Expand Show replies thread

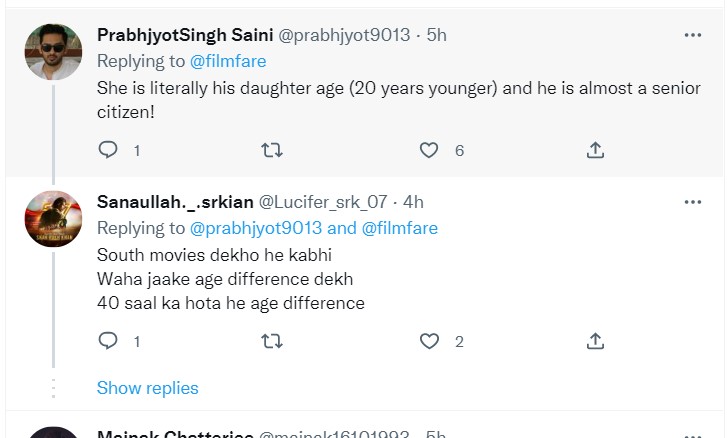point(147,388)
